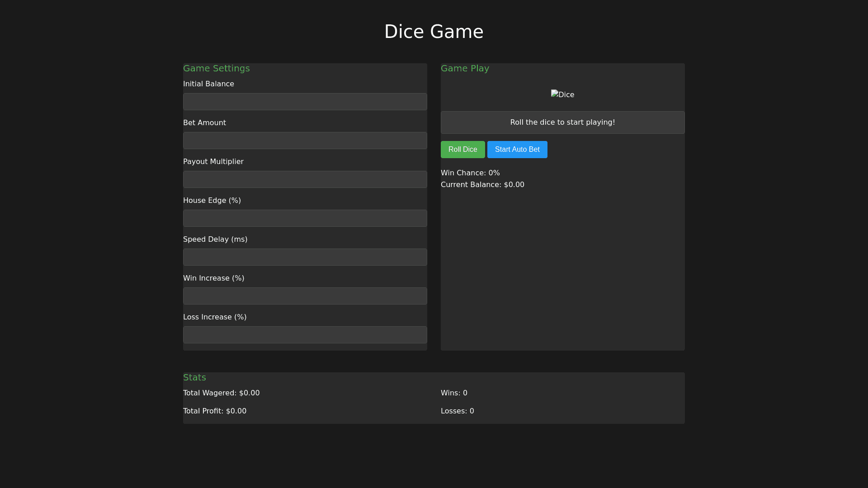Viewport: 868px width, 488px height.
Task: Click the Wins counter
Action: point(454,393)
